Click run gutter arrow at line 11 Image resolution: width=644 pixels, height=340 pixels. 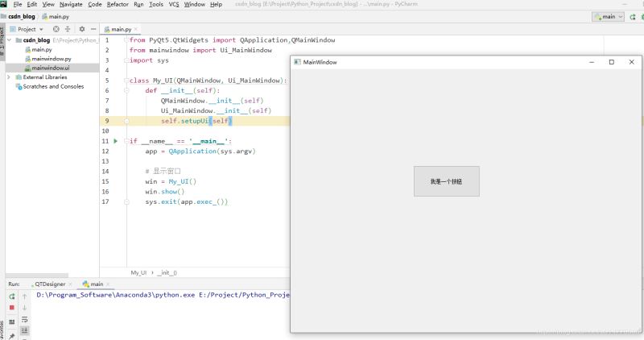[x=116, y=141]
